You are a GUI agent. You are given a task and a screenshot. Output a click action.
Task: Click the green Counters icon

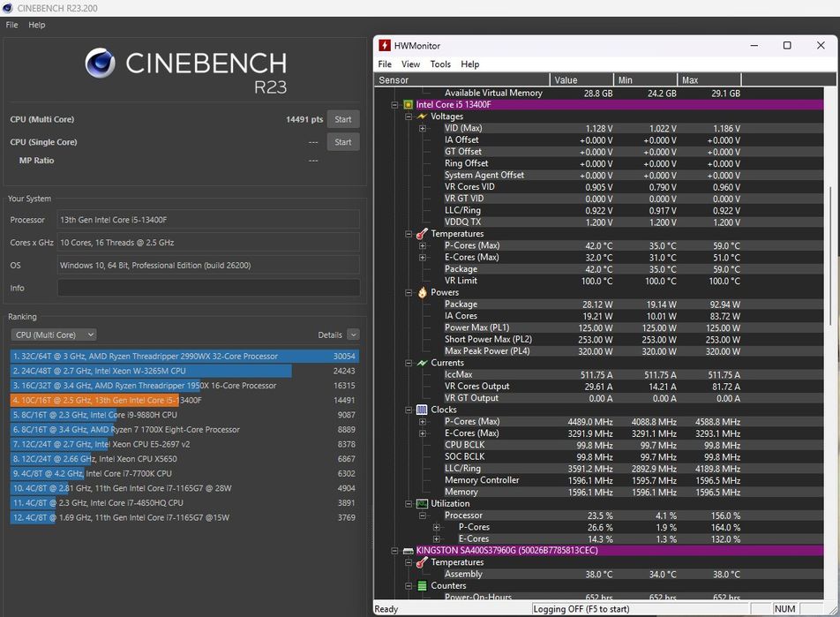coord(422,586)
